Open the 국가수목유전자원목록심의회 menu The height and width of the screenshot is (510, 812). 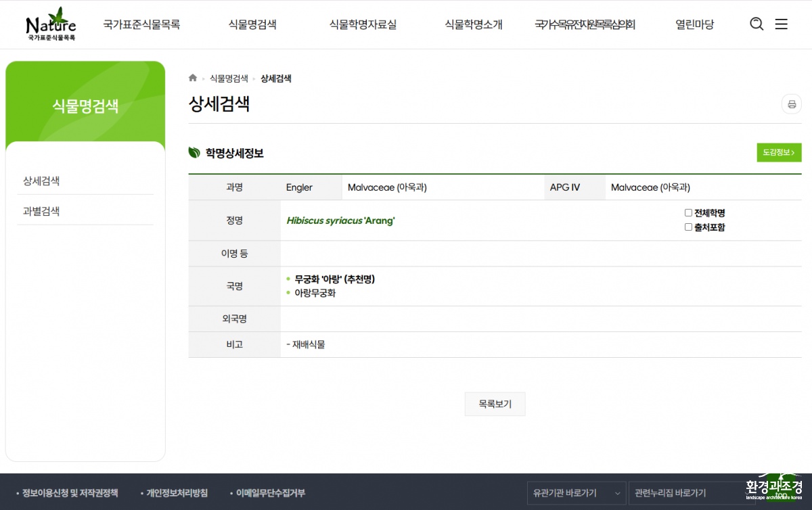pyautogui.click(x=585, y=25)
